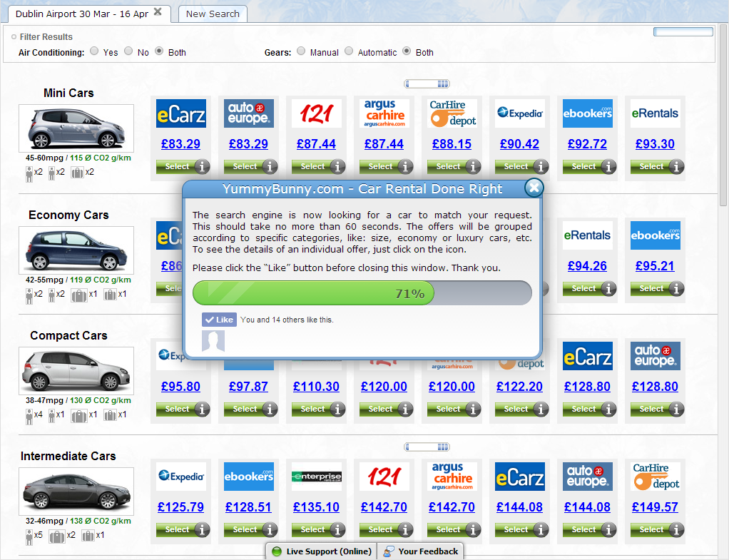Click the "Filter Results" heading text

click(x=46, y=37)
